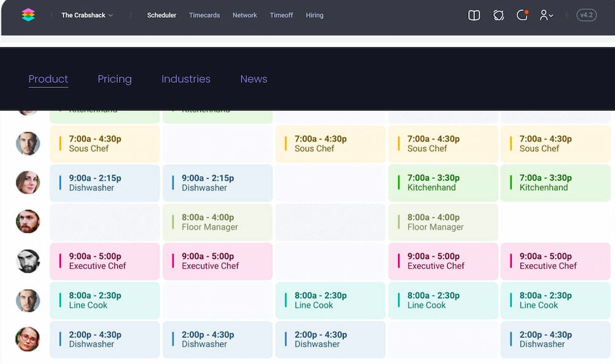
Task: Click the colorful stacked-layers app logo
Action: (x=28, y=15)
